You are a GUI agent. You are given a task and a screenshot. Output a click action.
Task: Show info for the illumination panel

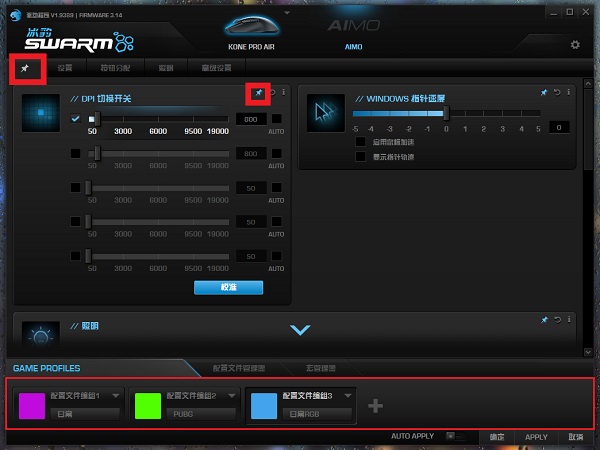569,319
